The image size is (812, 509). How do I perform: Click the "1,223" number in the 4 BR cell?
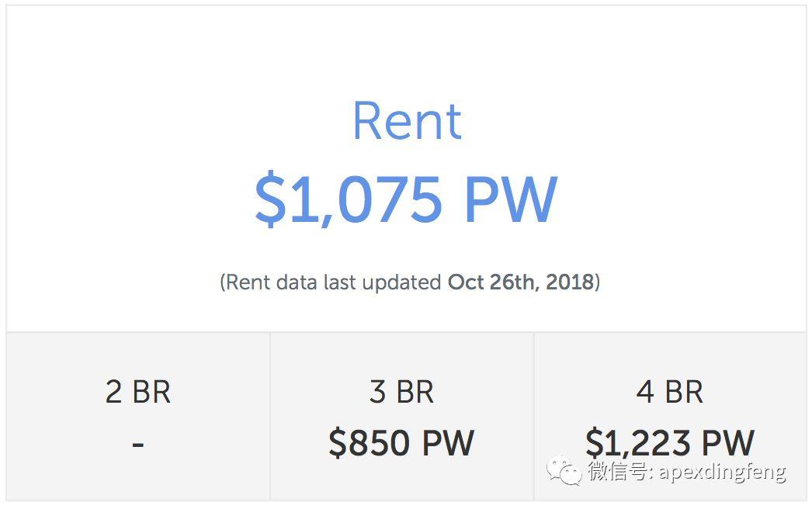(647, 443)
